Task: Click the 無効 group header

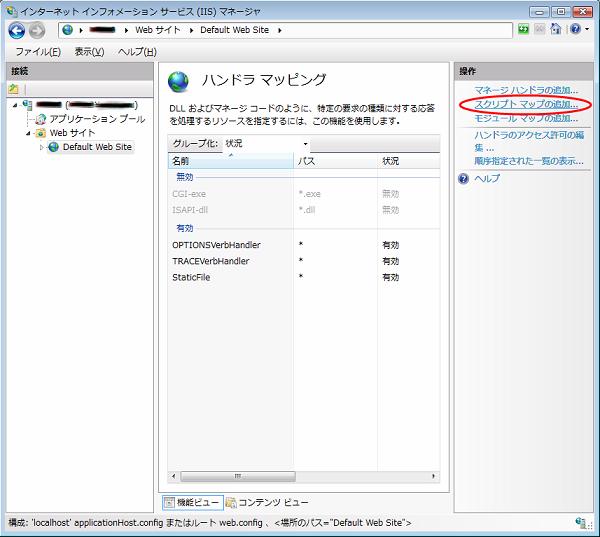Action: pos(184,177)
